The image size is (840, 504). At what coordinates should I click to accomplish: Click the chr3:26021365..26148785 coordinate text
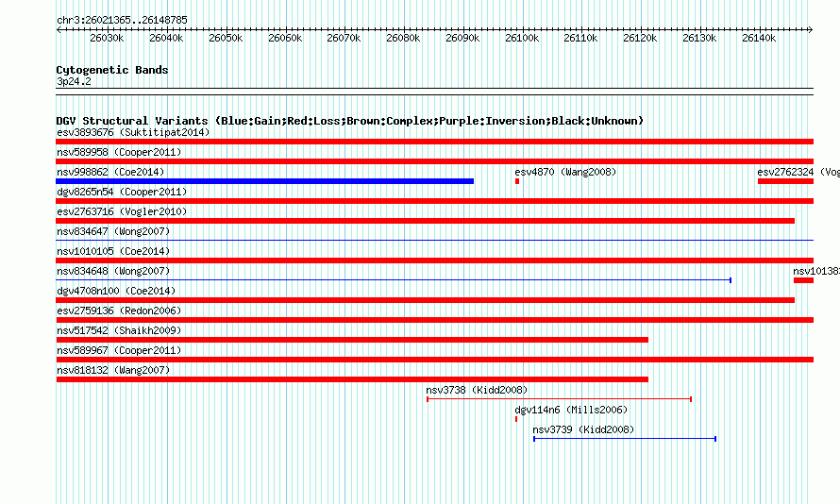pos(122,20)
